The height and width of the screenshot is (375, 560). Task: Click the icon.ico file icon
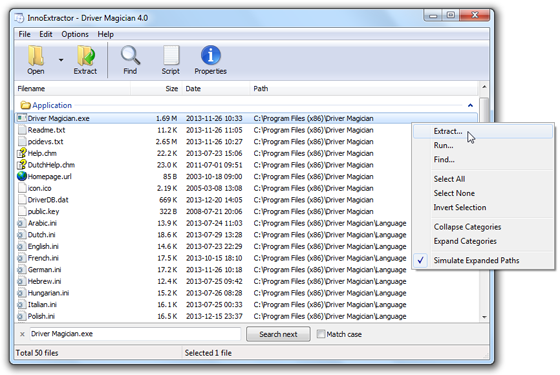coord(22,188)
